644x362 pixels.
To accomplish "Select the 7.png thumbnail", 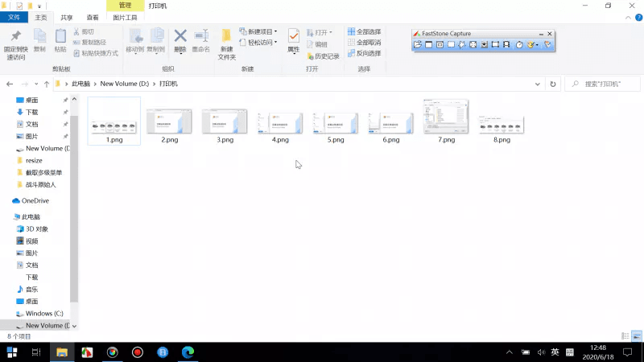I will coord(446,121).
